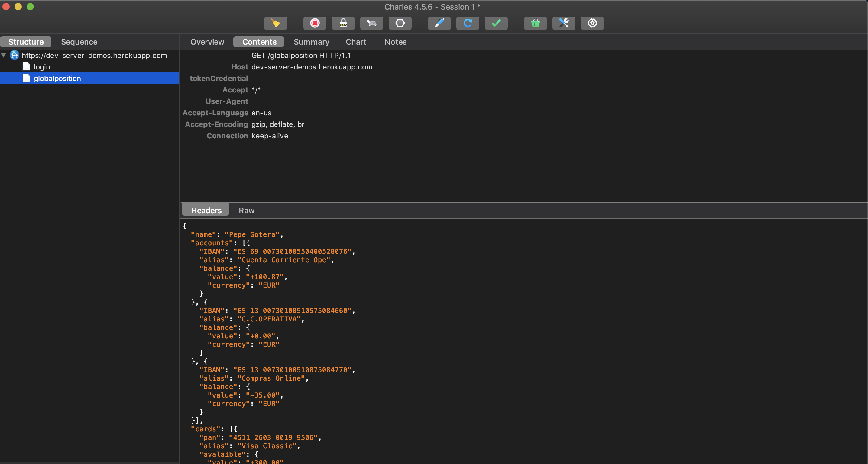Click the "+0.00" balance value
Screen dimensions: 868x464
[x=261, y=336]
